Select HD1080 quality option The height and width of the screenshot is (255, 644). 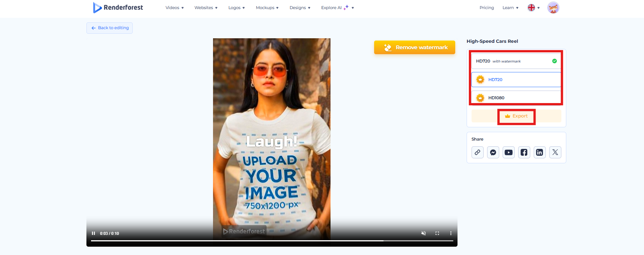point(516,98)
